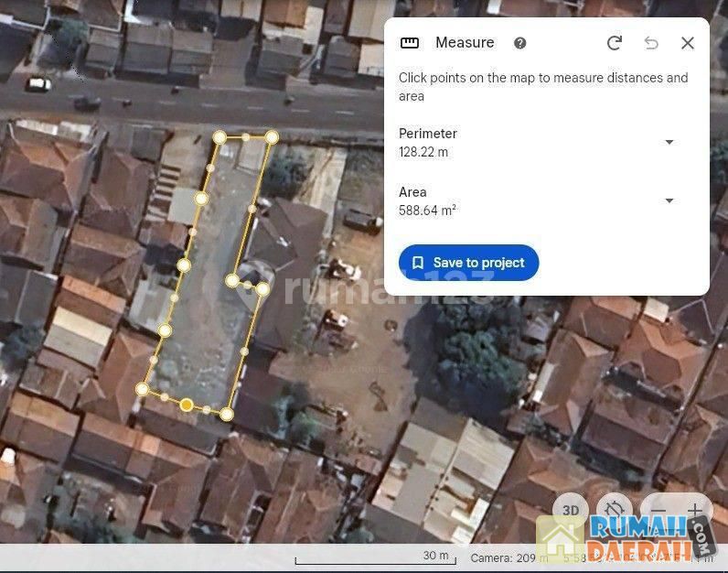Click the ruler Measure tool icon
Viewport: 728px width, 573px height.
[410, 43]
